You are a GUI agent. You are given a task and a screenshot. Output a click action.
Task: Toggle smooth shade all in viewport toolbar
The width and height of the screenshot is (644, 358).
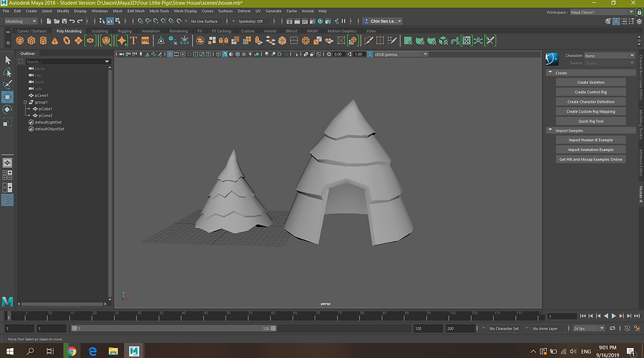pyautogui.click(x=225, y=54)
